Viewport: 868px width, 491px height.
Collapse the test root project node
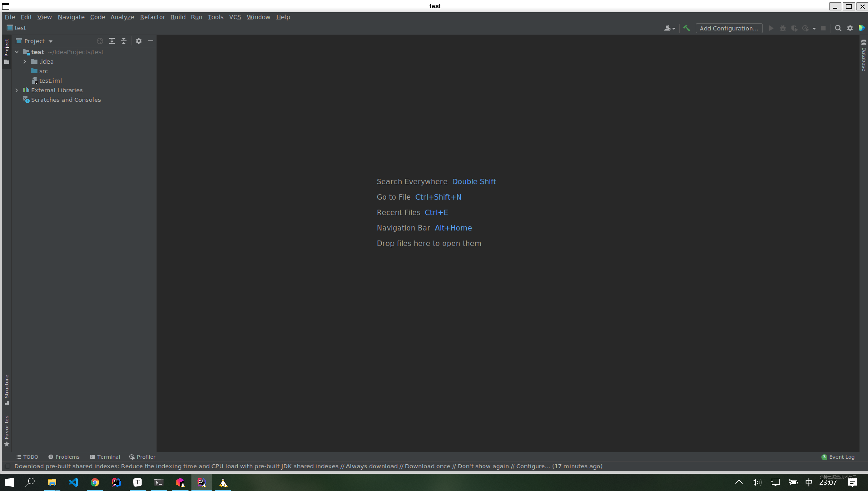(17, 52)
